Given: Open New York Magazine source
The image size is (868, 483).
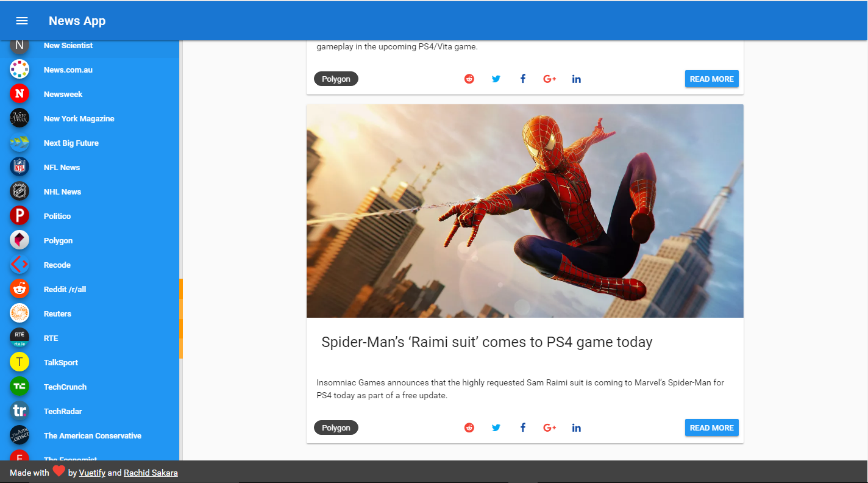Looking at the screenshot, I should pyautogui.click(x=90, y=118).
